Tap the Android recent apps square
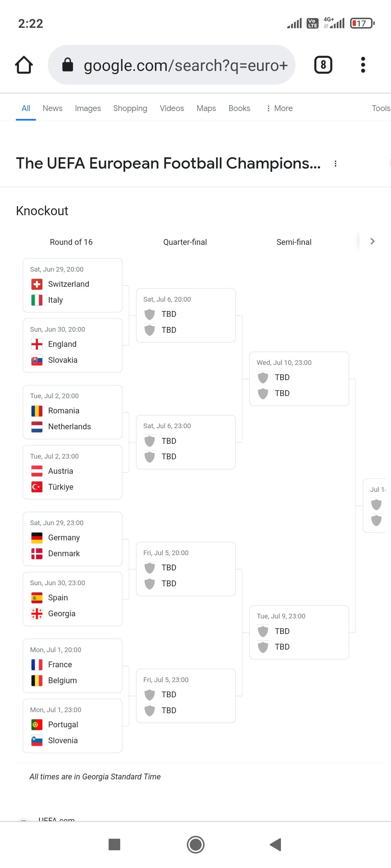 (x=114, y=844)
